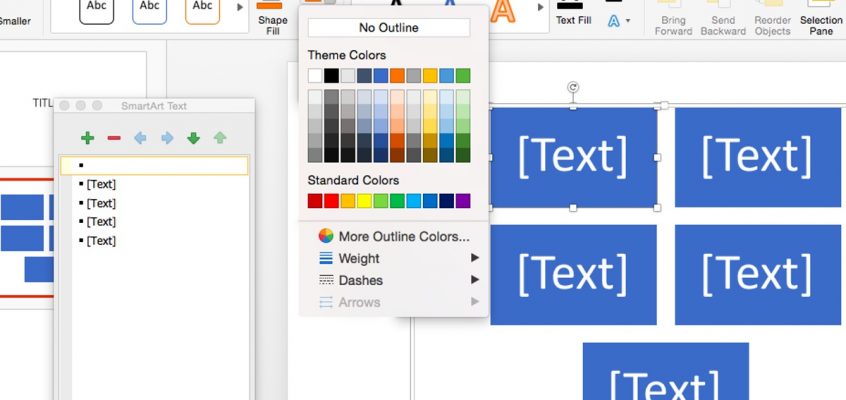Click the rotation handle above the shape
This screenshot has width=846, height=400.
[573, 87]
